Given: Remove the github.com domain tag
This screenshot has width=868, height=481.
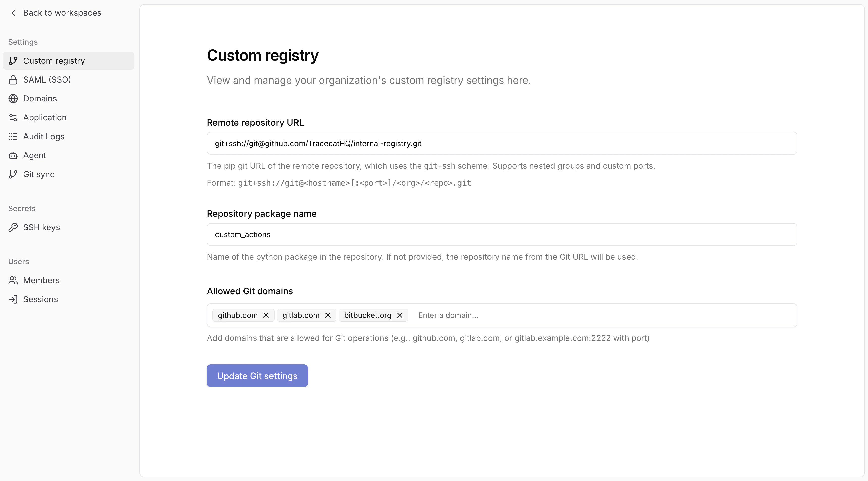Looking at the screenshot, I should (x=266, y=315).
